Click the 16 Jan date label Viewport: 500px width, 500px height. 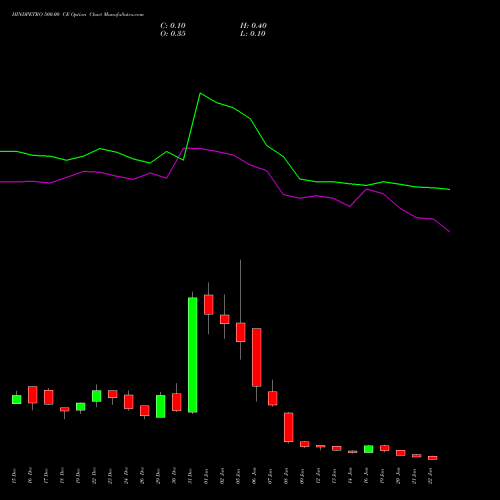point(366,476)
